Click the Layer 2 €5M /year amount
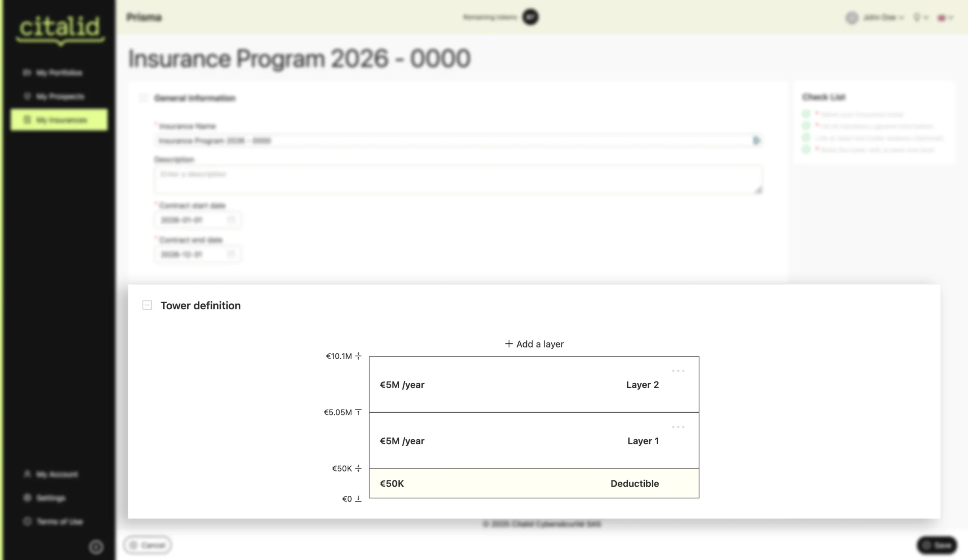Viewport: 968px width, 560px height. (402, 385)
